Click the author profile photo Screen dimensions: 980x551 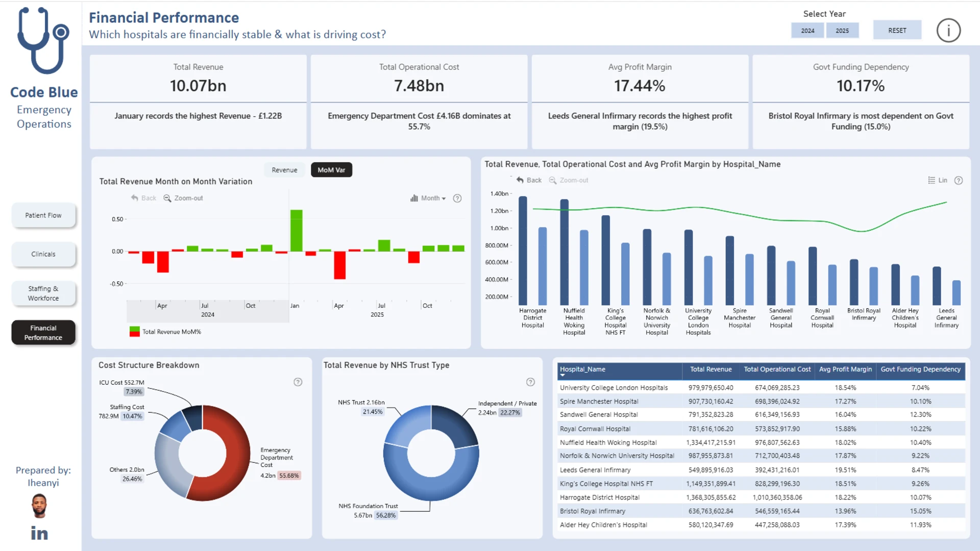(39, 506)
